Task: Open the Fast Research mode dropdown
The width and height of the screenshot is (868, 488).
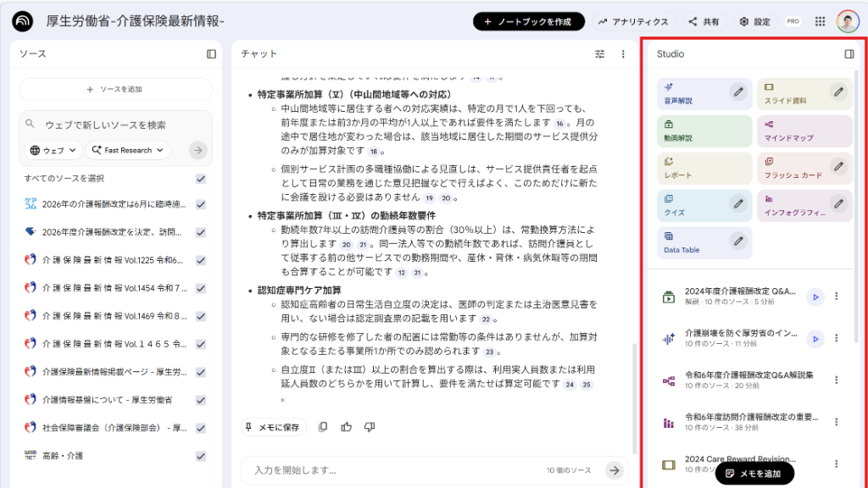Action: click(x=128, y=150)
